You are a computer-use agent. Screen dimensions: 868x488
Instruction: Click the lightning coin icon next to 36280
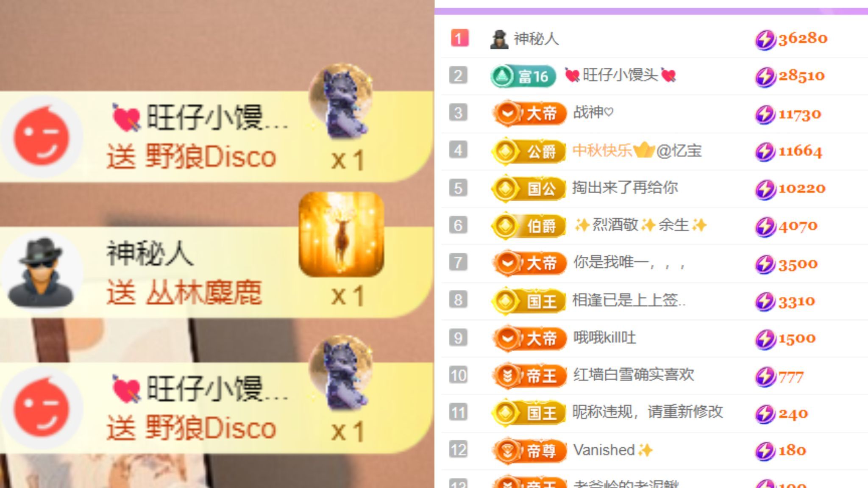coord(765,40)
